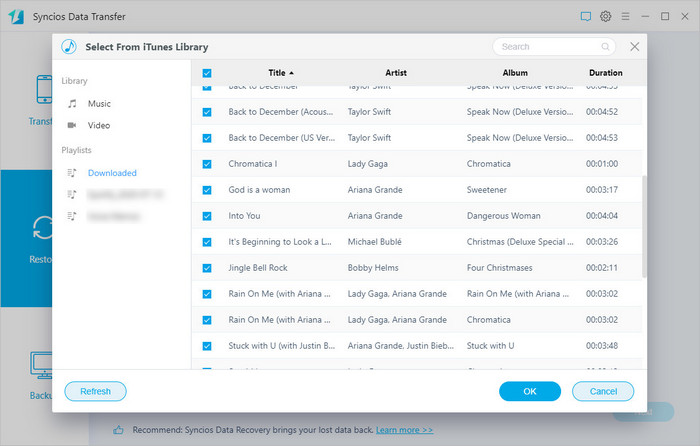The width and height of the screenshot is (700, 446).
Task: Click the Chromatica I song title
Action: [x=253, y=164]
